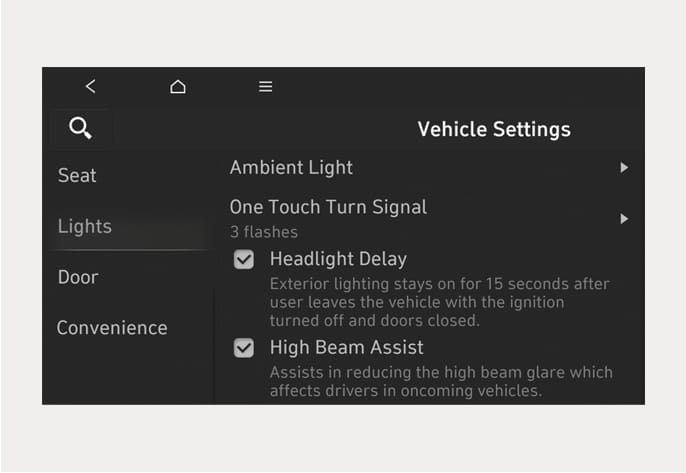This screenshot has height=473, width=686.
Task: Go back with the left arrow icon
Action: click(x=91, y=87)
